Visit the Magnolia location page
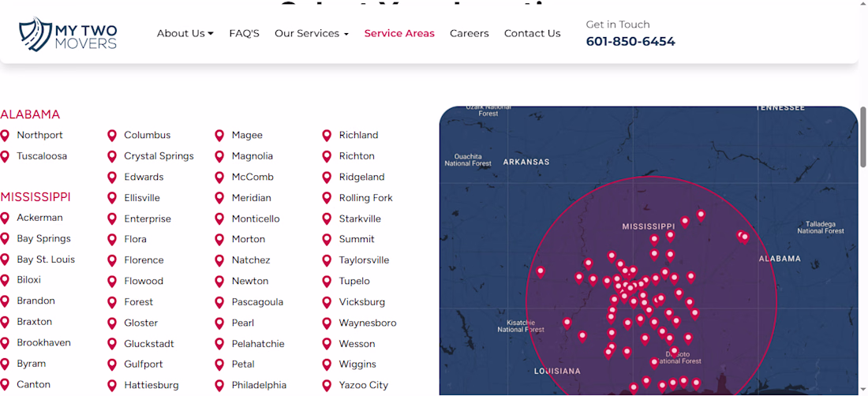The width and height of the screenshot is (868, 396). coord(253,156)
